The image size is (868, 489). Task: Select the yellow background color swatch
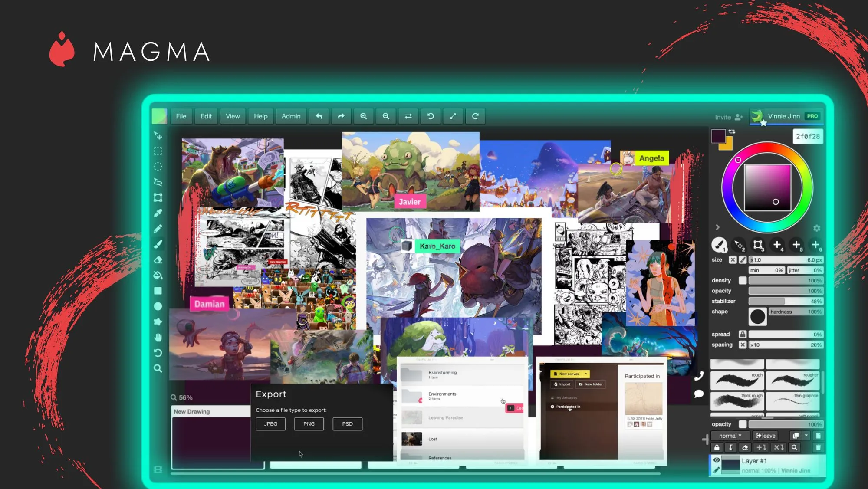(728, 145)
